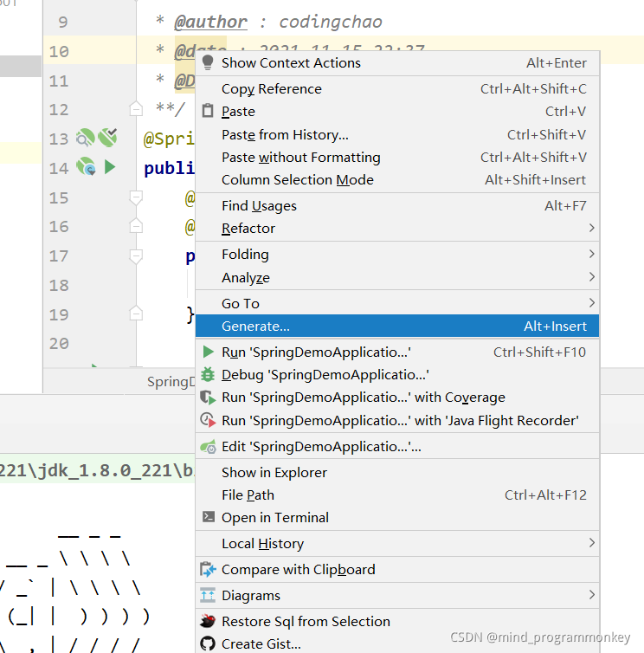Run with 'Java Flight Recorder'
This screenshot has height=653, width=644.
(x=397, y=420)
